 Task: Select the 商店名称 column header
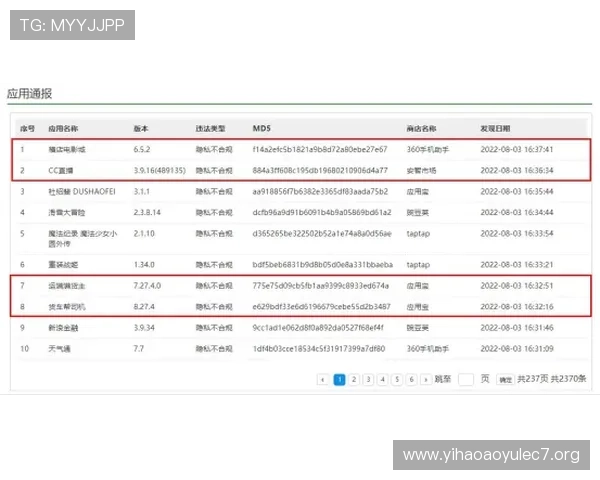coord(421,128)
